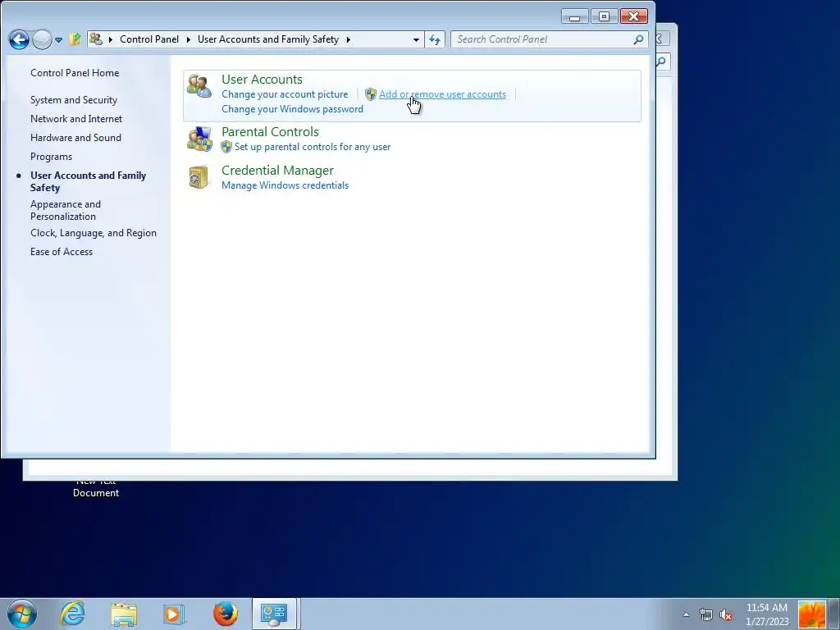Close the Control Panel window

coord(634,16)
